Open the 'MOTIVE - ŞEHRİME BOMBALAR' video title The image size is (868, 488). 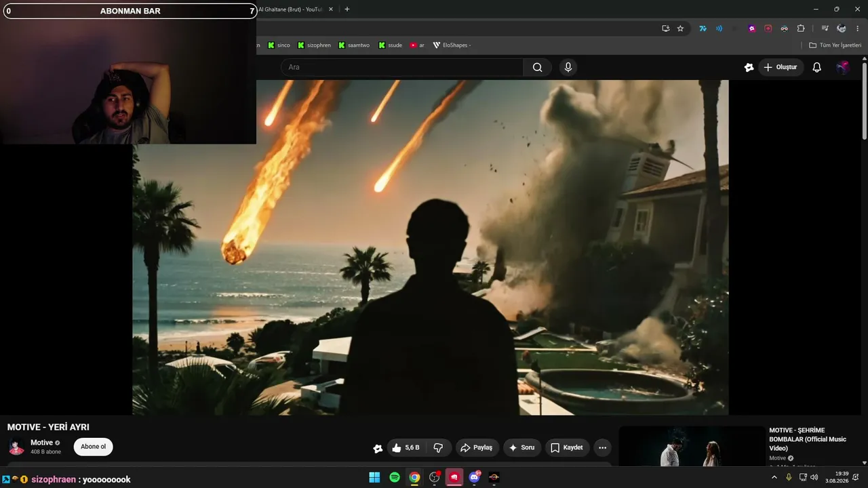pos(808,439)
